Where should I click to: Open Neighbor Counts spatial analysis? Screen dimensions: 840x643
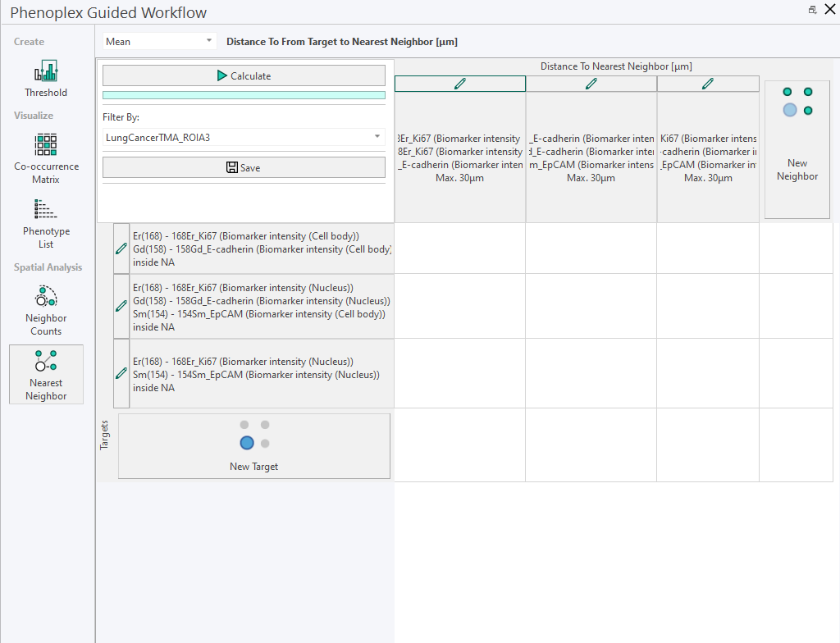click(x=46, y=311)
